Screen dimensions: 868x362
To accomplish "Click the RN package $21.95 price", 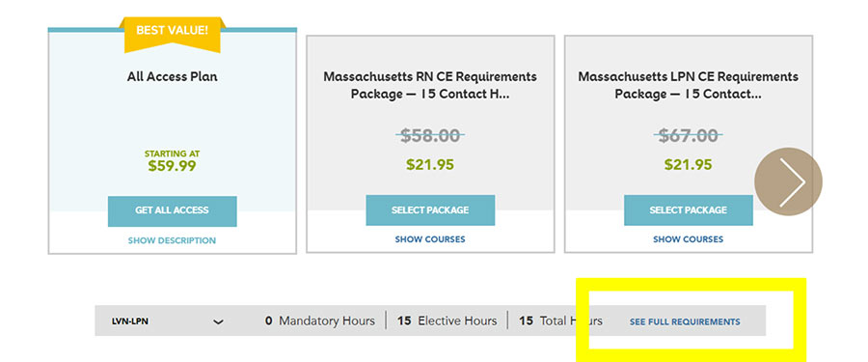I will click(430, 165).
